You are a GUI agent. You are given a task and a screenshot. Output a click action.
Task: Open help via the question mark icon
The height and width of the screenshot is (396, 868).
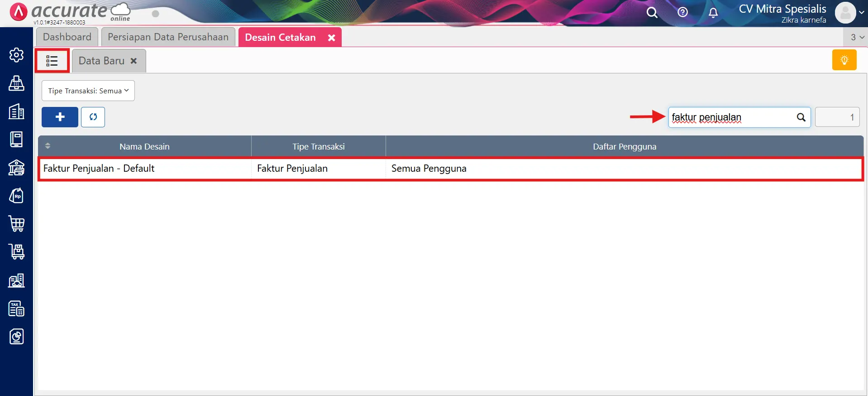click(x=682, y=13)
